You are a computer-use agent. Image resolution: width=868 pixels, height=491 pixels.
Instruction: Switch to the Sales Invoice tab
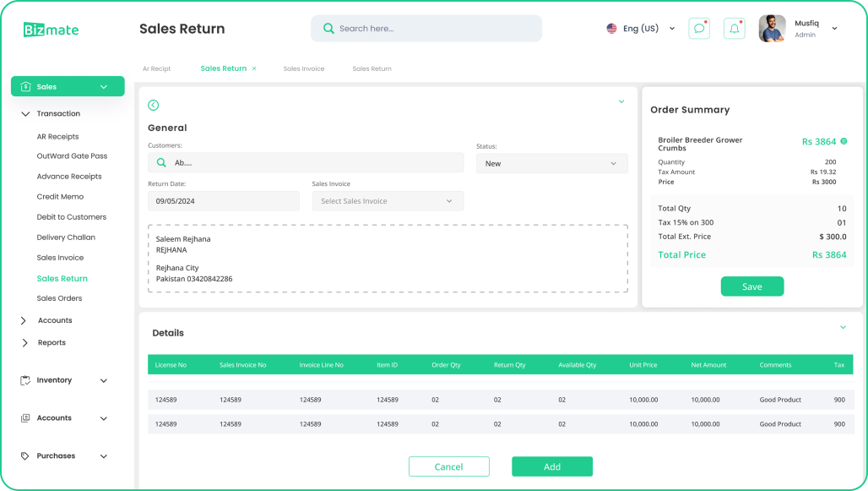[x=304, y=68]
